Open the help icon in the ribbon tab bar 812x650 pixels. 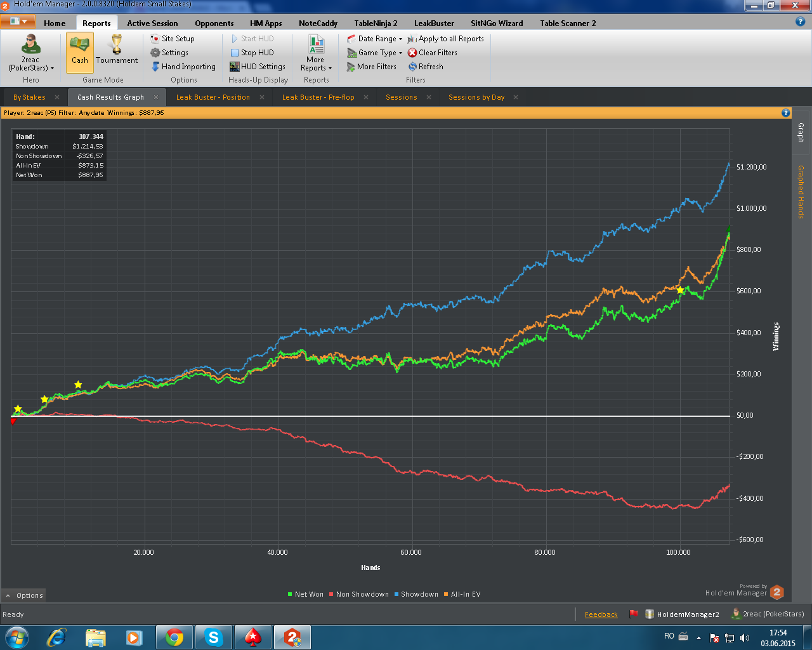[x=800, y=22]
